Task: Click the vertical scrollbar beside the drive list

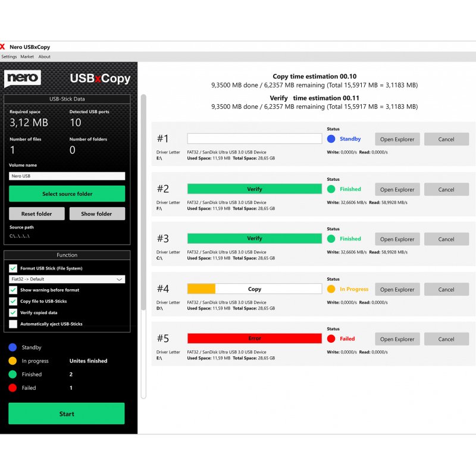Action: coord(143,246)
